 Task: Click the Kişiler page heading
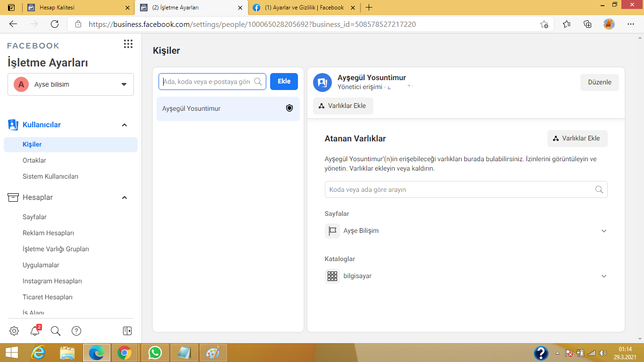[166, 51]
